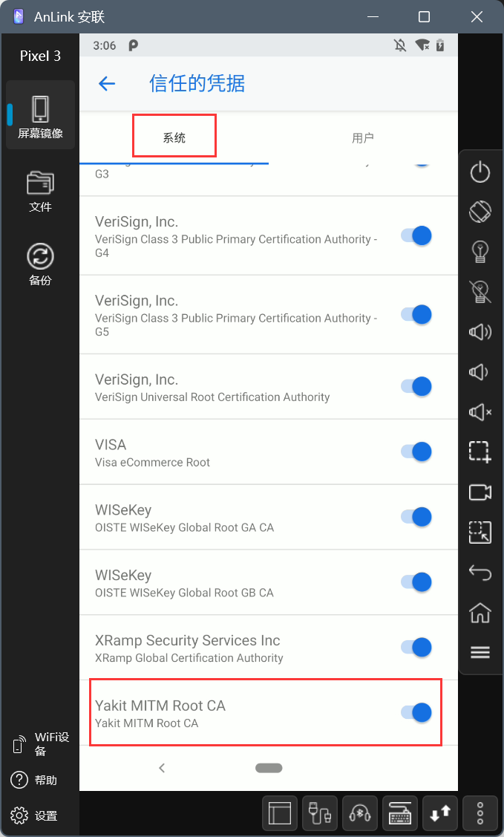Image resolution: width=504 pixels, height=837 pixels.
Task: Toggle the window layout icon in bottom bar
Action: click(x=280, y=813)
